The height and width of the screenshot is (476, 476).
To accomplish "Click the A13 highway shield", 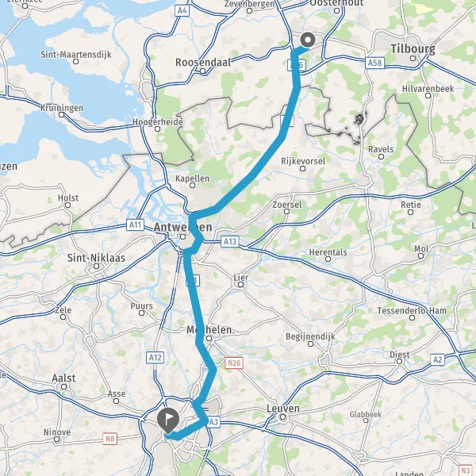I will (x=230, y=241).
